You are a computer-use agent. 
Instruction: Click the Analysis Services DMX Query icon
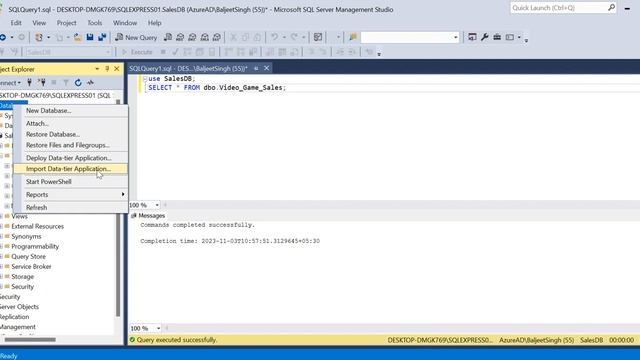click(192, 37)
